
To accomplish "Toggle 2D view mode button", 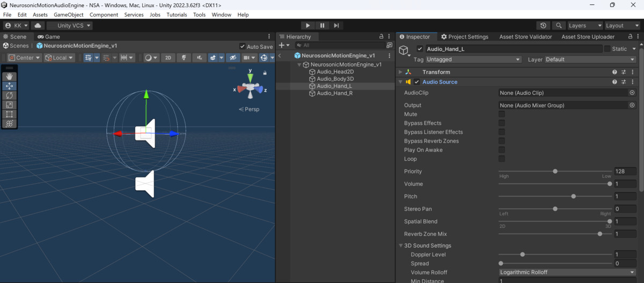I will pos(168,57).
